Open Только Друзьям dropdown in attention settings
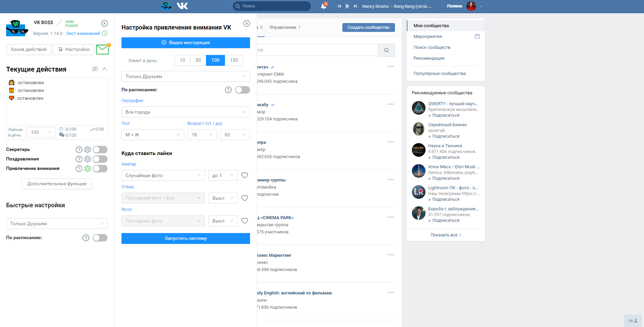 (x=186, y=76)
